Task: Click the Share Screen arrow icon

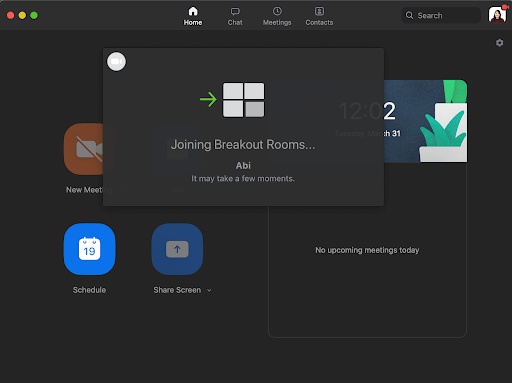Action: pyautogui.click(x=177, y=249)
